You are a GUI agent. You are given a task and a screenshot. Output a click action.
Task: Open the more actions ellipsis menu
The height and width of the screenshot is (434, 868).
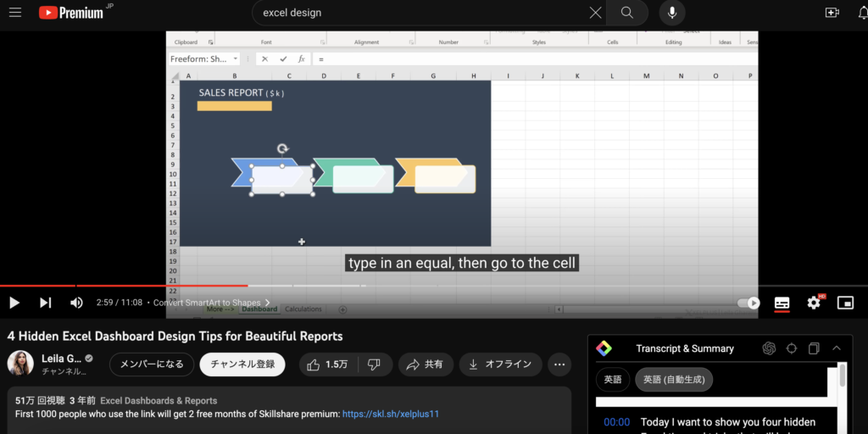click(559, 364)
